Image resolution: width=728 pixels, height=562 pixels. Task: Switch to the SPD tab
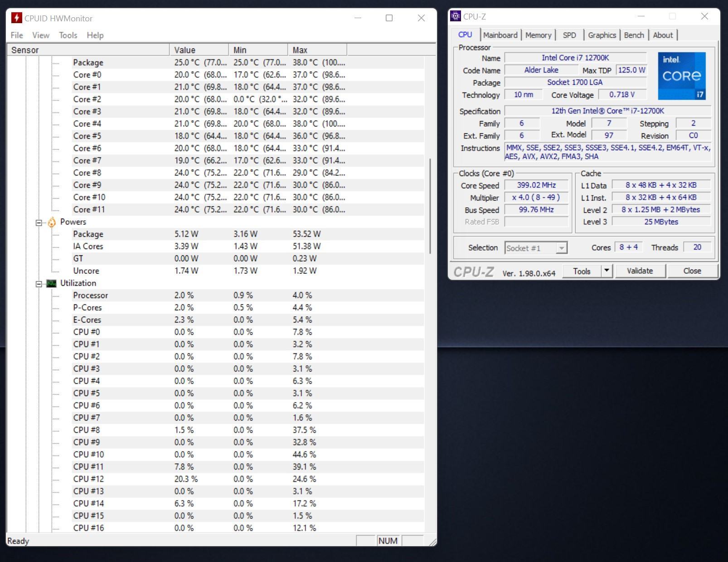pyautogui.click(x=569, y=35)
